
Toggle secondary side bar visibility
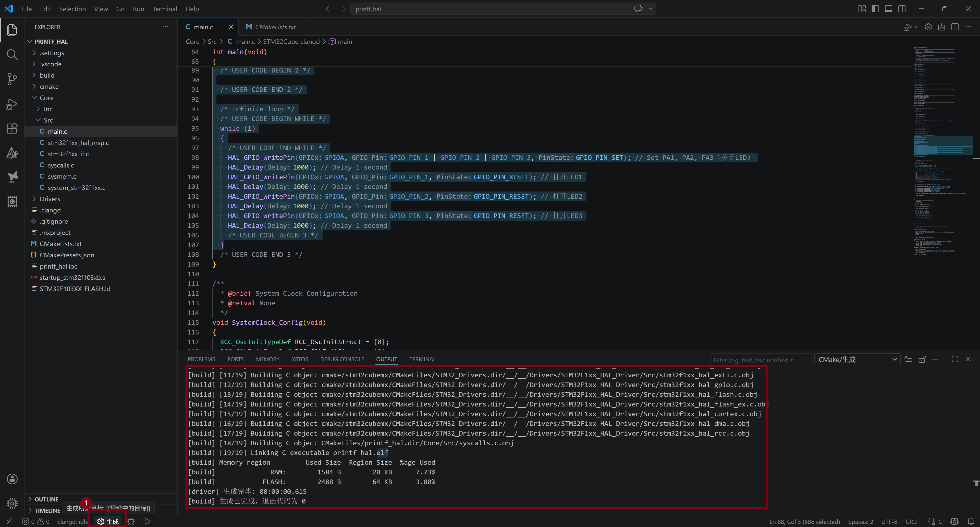tap(902, 9)
